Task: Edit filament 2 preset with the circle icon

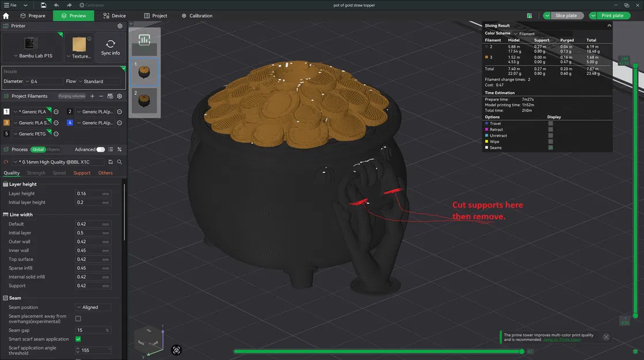Action: [120, 111]
